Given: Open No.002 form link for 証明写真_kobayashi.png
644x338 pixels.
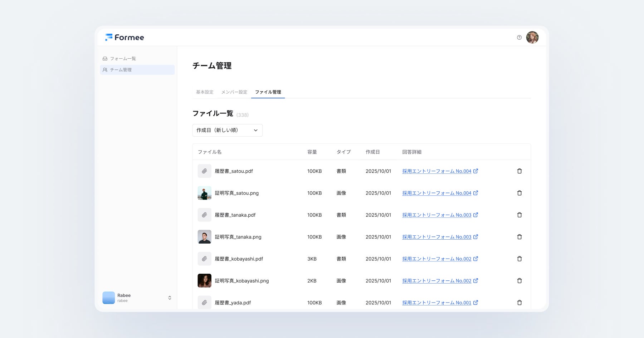Looking at the screenshot, I should click(440, 281).
